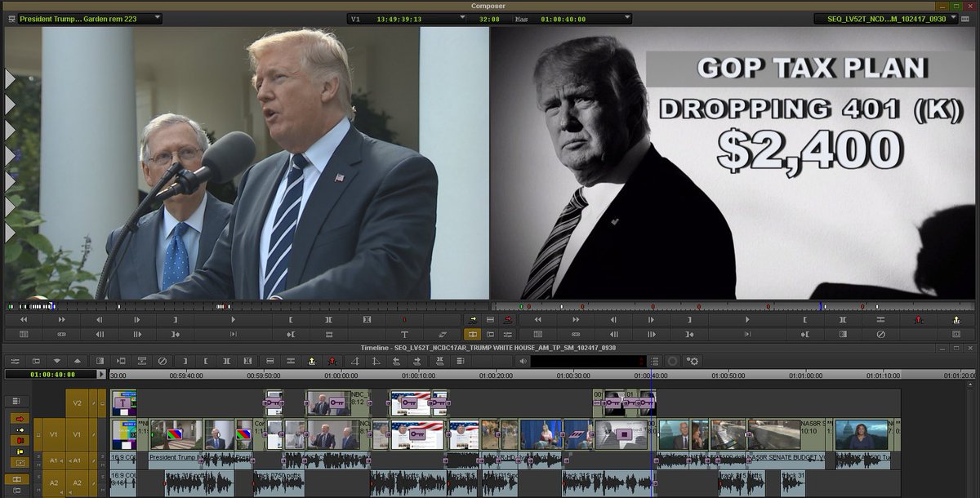The width and height of the screenshot is (980, 498).
Task: Solo the A1 record track
Action: (103, 456)
